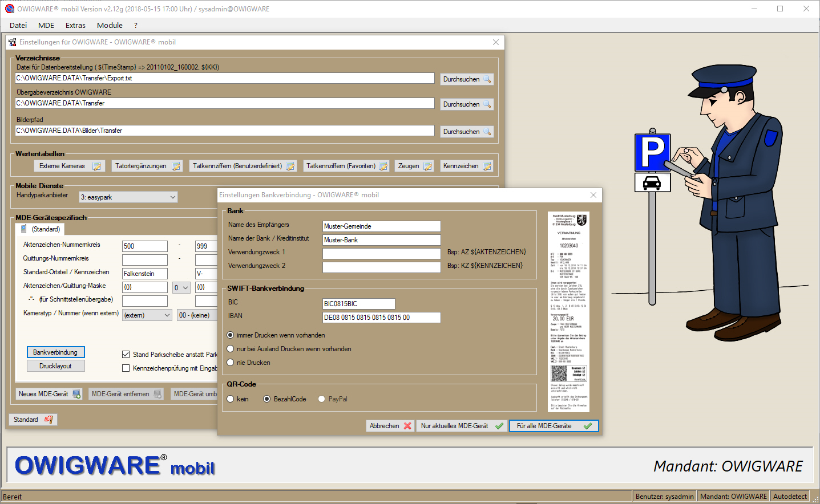Viewport: 820px width, 504px height.
Task: Click the edit icon on Tatortergänzungen
Action: (x=176, y=166)
